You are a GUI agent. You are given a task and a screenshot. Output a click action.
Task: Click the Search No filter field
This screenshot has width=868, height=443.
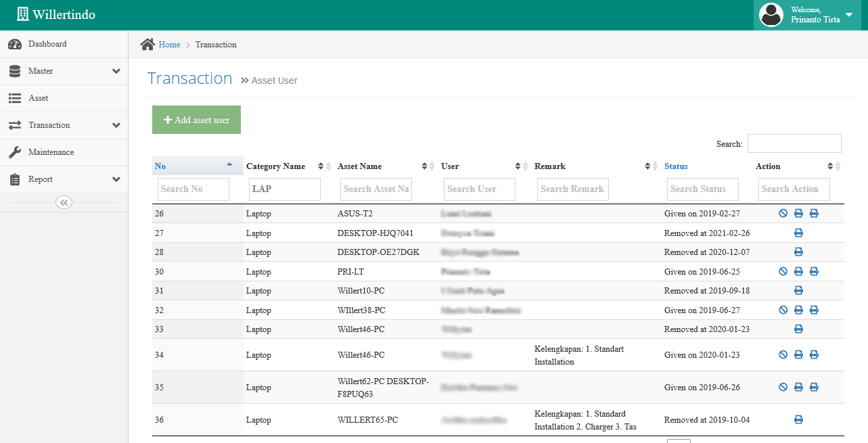pos(193,189)
